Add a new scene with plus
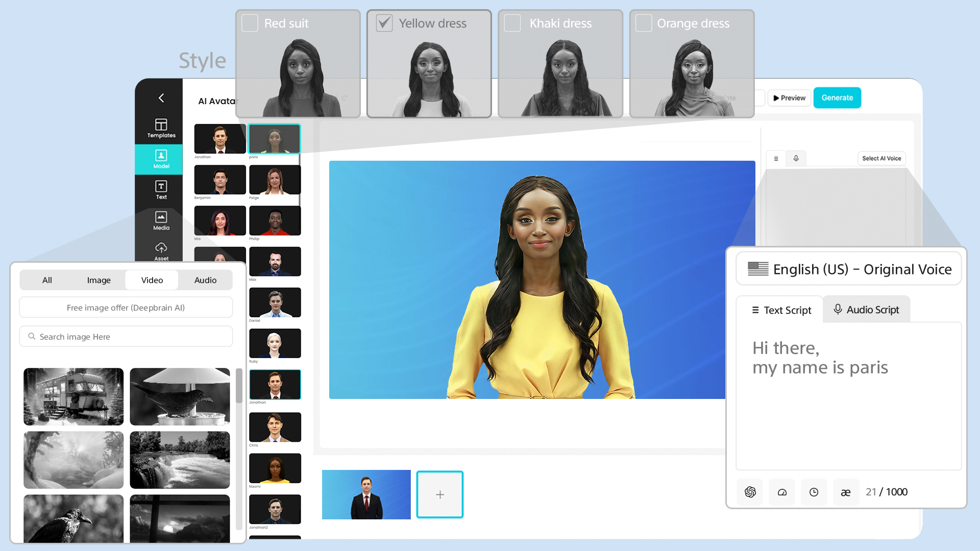Viewport: 980px width, 551px height. [x=440, y=494]
